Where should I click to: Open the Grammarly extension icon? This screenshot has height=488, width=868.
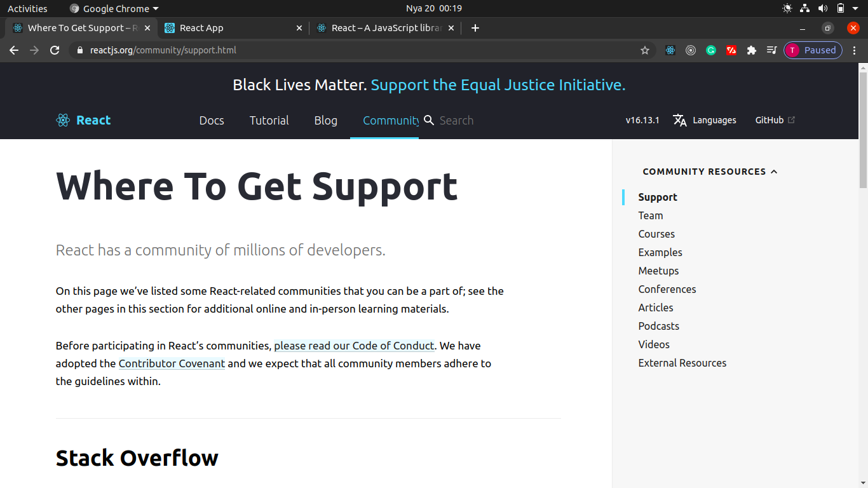point(711,50)
